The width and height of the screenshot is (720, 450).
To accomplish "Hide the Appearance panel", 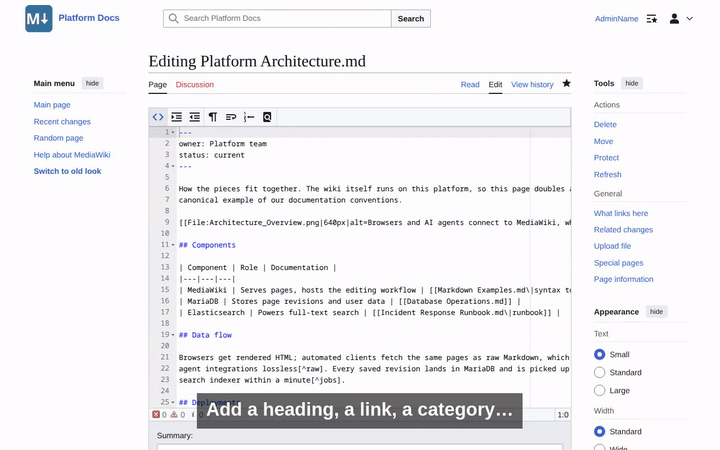I will pos(656,312).
